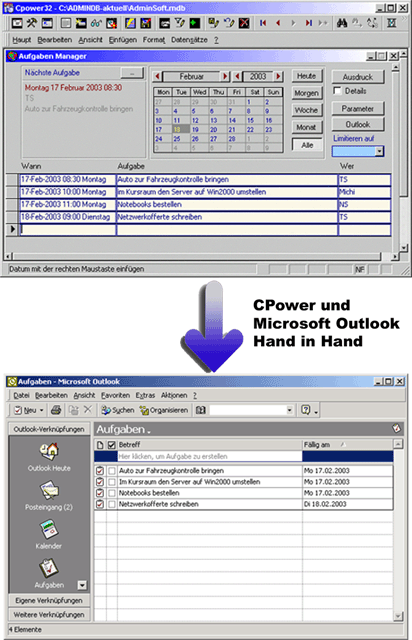The height and width of the screenshot is (640, 412).
Task: Click the Outlook export button in Aufgaben Manager
Action: [358, 124]
